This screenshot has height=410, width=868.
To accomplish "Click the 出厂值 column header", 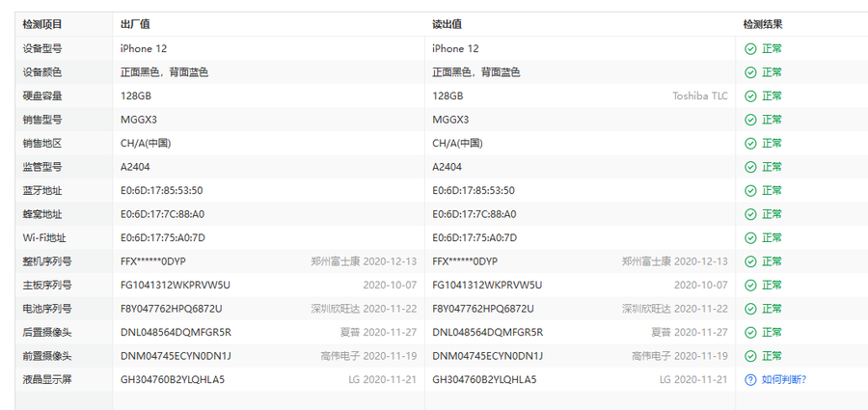I will [x=135, y=24].
